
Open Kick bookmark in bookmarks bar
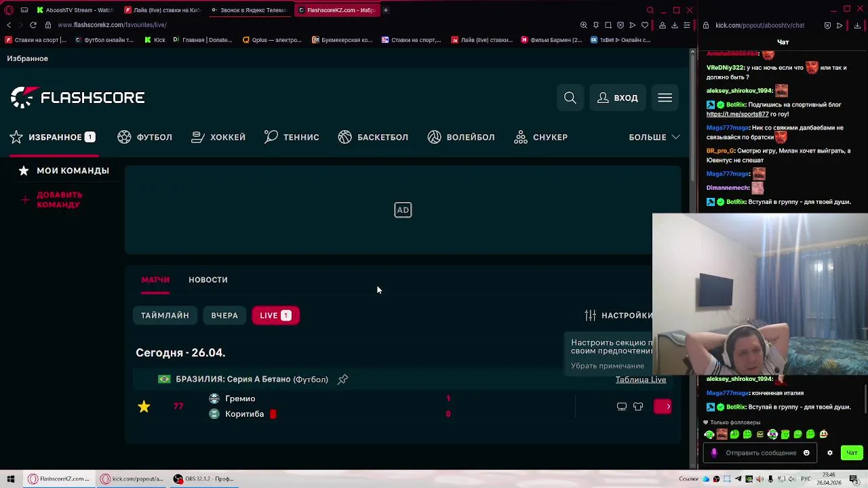coord(155,40)
